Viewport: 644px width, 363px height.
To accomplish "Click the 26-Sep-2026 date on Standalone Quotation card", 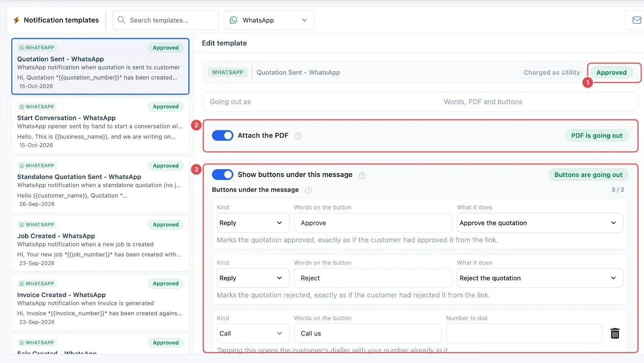I will [37, 204].
